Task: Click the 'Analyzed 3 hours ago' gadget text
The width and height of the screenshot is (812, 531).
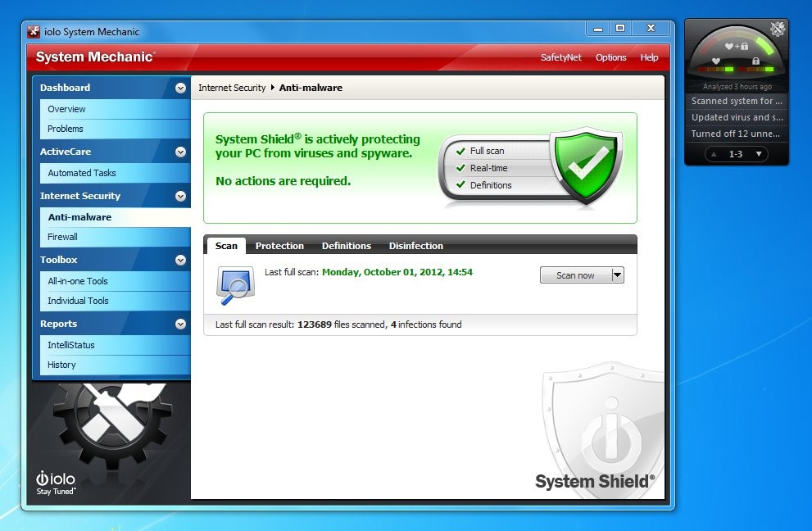Action: (x=737, y=87)
